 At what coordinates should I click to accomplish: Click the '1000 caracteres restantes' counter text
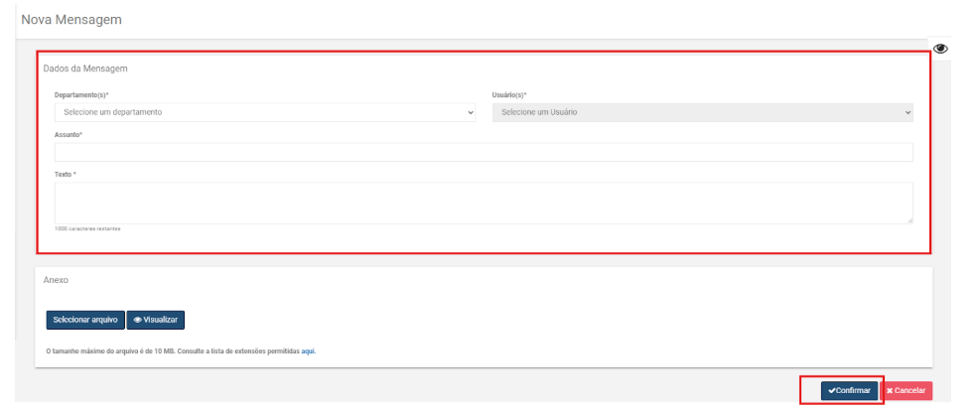click(x=87, y=229)
